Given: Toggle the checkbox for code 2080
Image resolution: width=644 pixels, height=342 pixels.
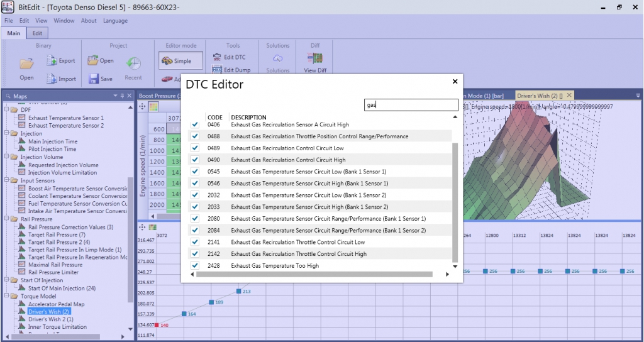Looking at the screenshot, I should click(x=195, y=218).
